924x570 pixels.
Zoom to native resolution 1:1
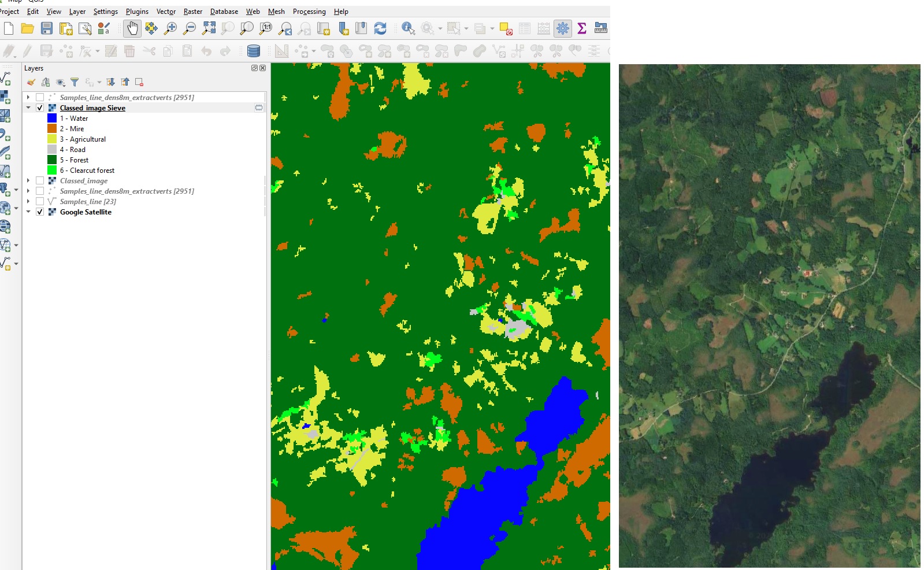tap(266, 28)
